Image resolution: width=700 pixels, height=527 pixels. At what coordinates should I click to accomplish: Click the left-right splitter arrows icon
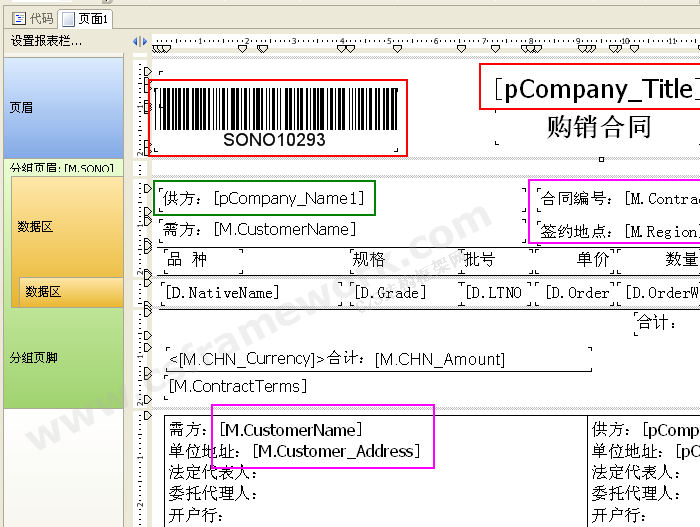(139, 41)
